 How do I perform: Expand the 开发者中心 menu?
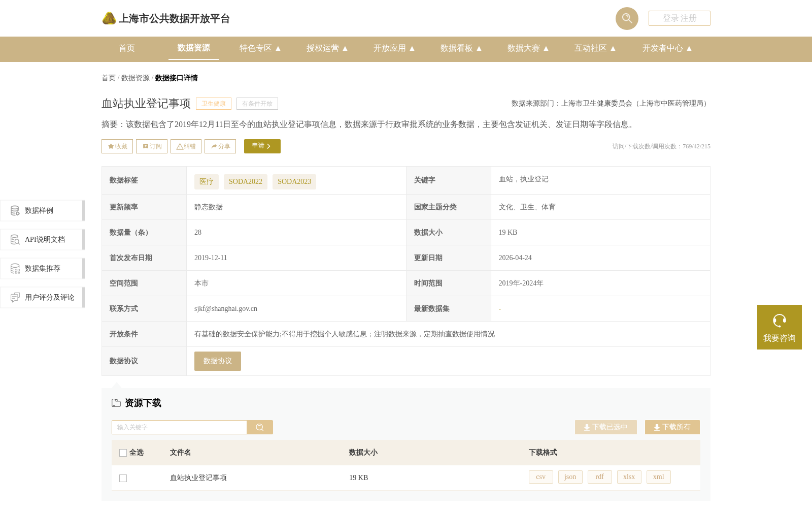pyautogui.click(x=667, y=48)
